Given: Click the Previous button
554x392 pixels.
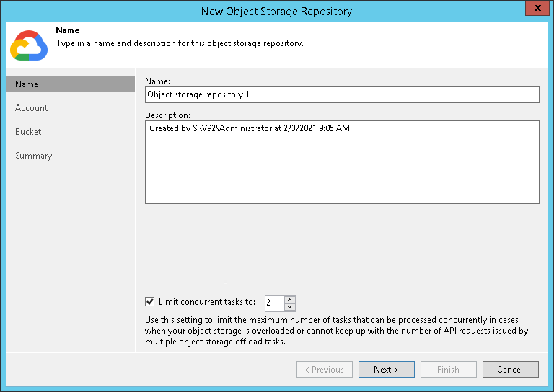Looking at the screenshot, I should tap(324, 370).
